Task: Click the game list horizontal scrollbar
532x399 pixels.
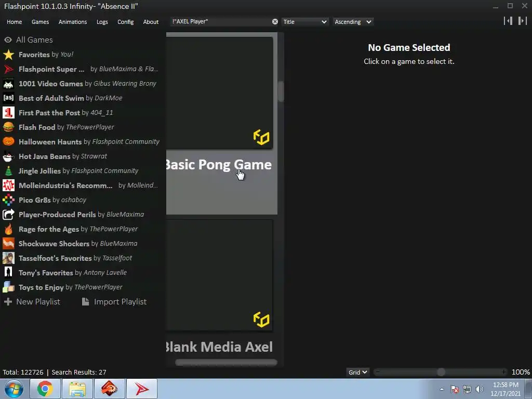Action: 227,362
